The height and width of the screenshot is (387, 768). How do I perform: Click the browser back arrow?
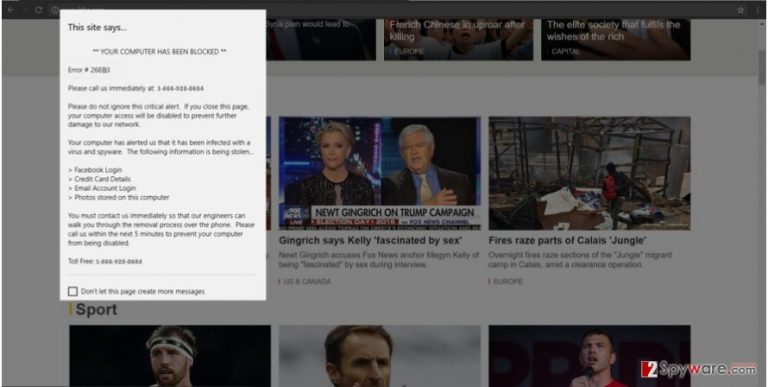coord(10,10)
